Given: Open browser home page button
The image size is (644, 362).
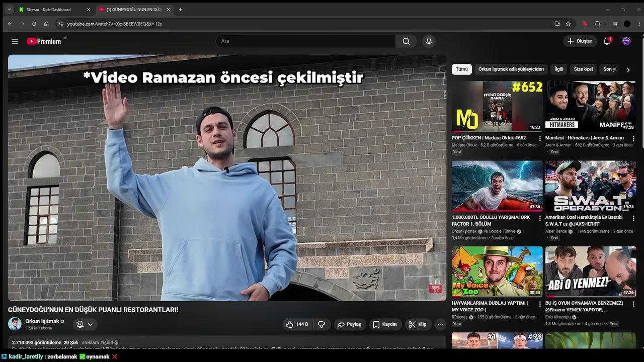Looking at the screenshot, I should pyautogui.click(x=46, y=24).
